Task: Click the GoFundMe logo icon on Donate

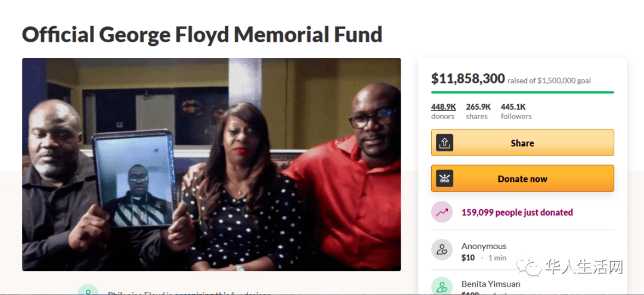Action: [x=445, y=178]
